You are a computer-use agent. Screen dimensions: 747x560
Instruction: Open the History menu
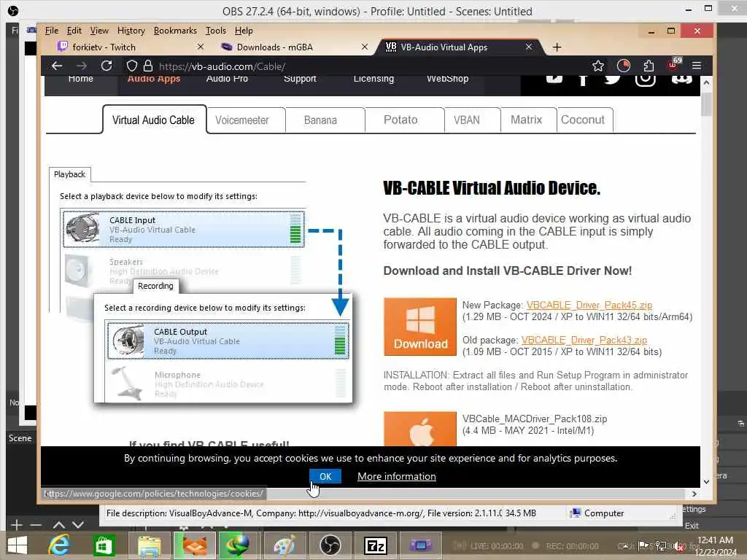coord(131,31)
